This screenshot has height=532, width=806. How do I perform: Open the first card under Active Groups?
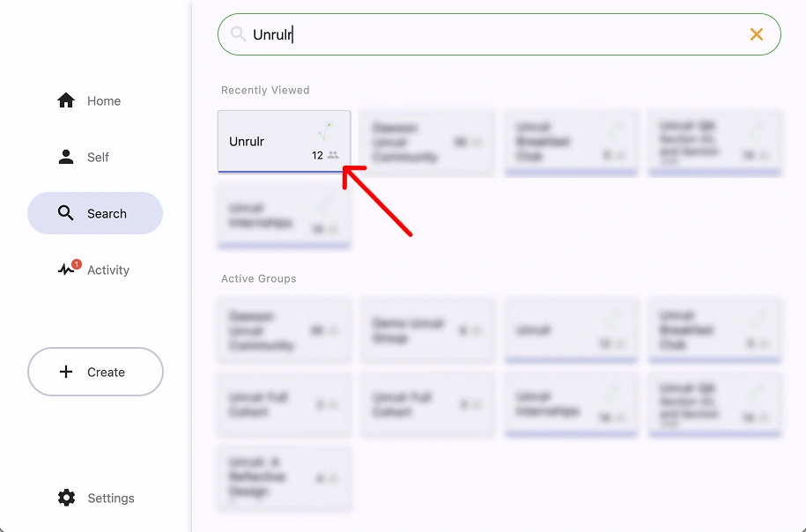click(284, 330)
